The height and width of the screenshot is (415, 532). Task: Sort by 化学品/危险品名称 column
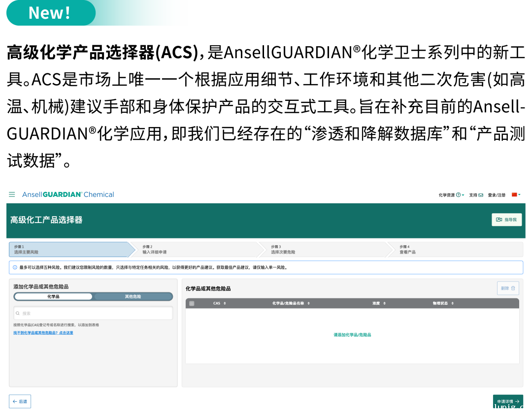(x=308, y=303)
